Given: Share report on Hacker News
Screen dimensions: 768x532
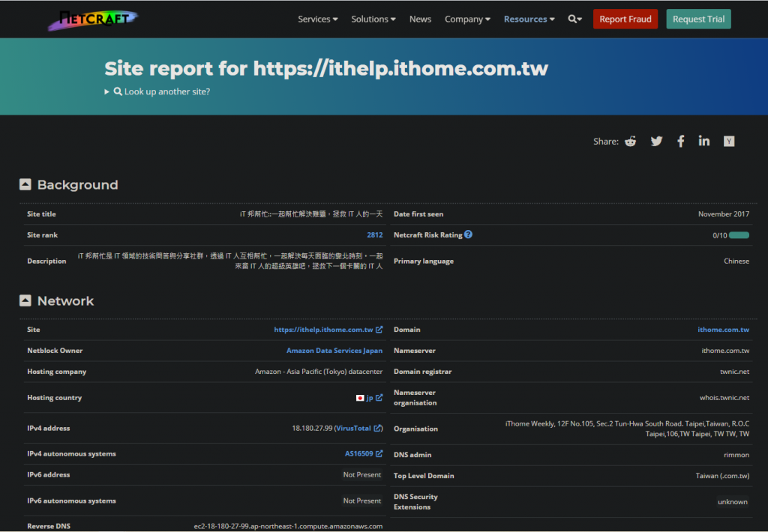Looking at the screenshot, I should [729, 142].
